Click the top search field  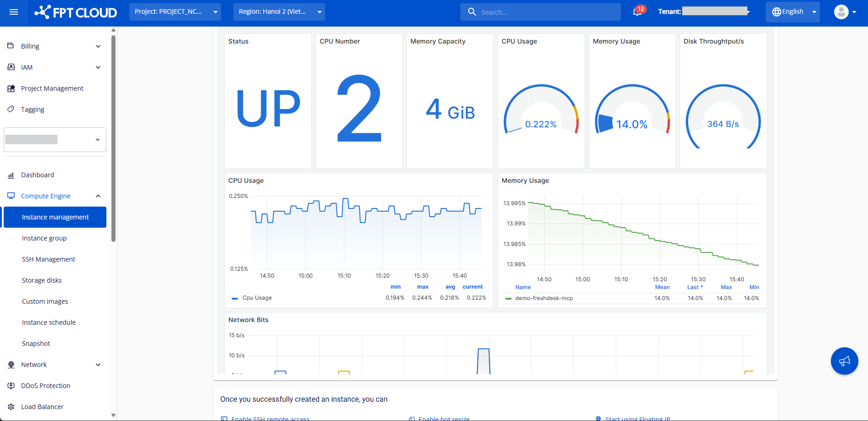pos(546,12)
